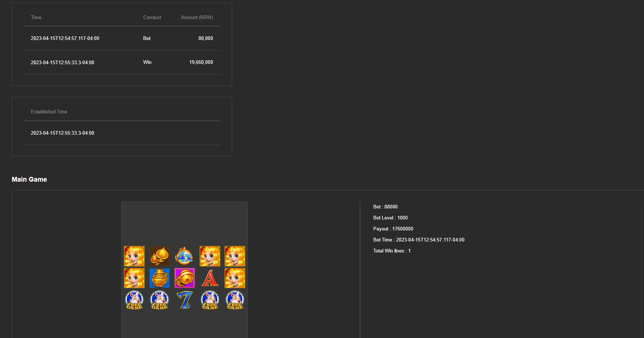The height and width of the screenshot is (338, 644).
Task: Click the Win conduct cell
Action: 147,62
